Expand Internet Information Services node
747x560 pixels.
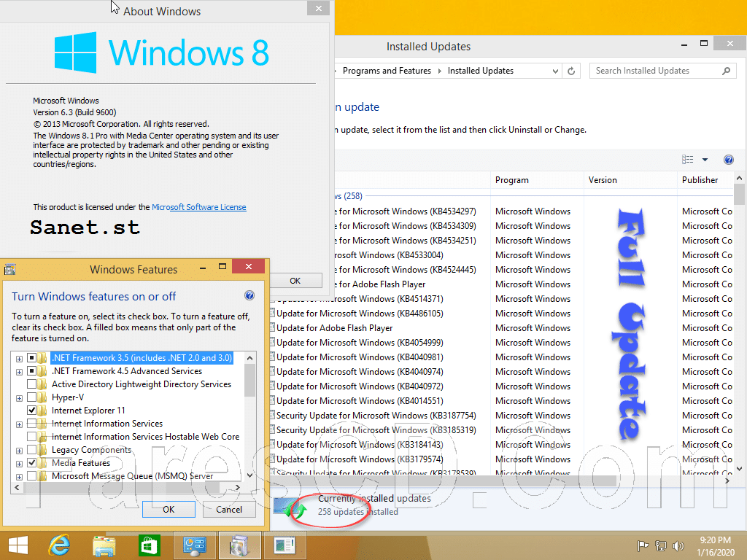[x=19, y=424]
